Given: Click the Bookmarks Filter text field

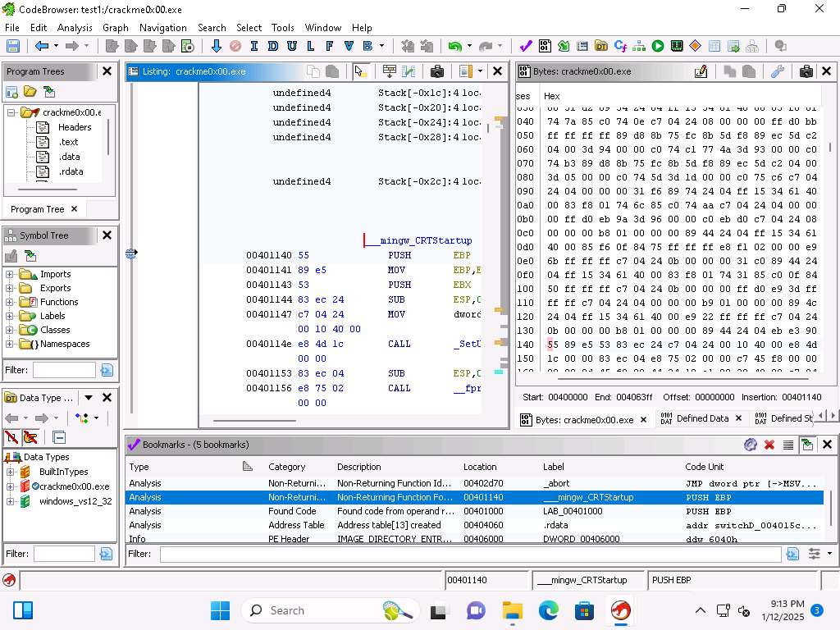Looking at the screenshot, I should (x=471, y=555).
